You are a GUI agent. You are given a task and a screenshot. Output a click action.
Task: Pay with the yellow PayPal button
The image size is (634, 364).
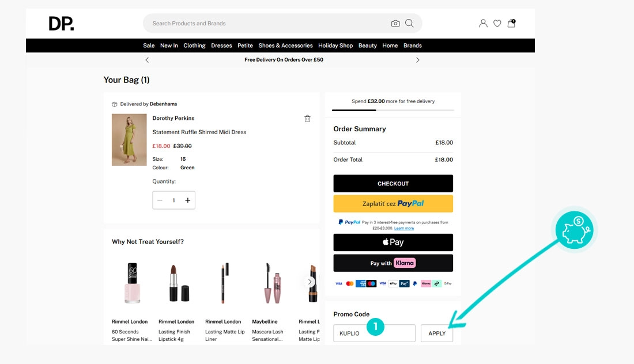(393, 204)
